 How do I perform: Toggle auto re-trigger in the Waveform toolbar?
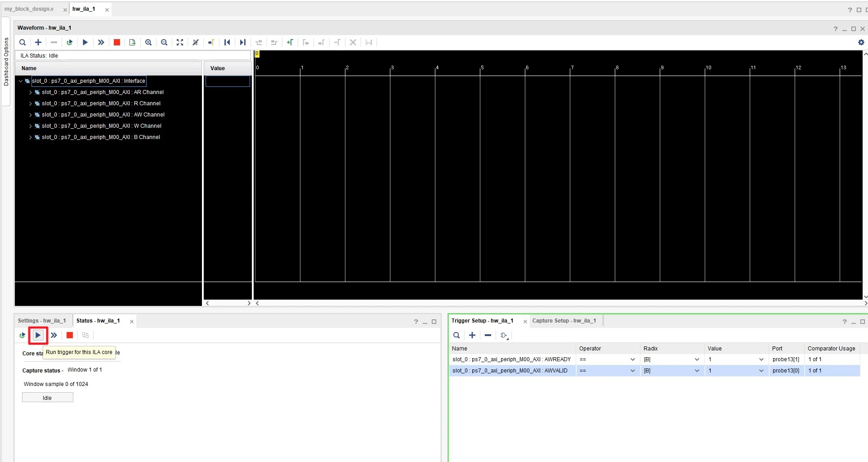pyautogui.click(x=69, y=42)
